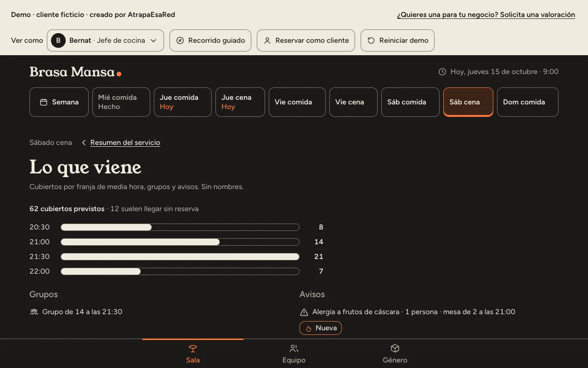The width and height of the screenshot is (588, 368).
Task: Open the Sáb comida service
Action: (410, 102)
